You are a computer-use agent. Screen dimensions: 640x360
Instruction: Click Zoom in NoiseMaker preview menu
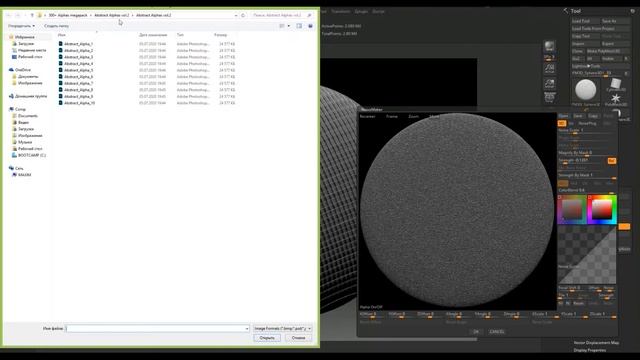pos(413,116)
